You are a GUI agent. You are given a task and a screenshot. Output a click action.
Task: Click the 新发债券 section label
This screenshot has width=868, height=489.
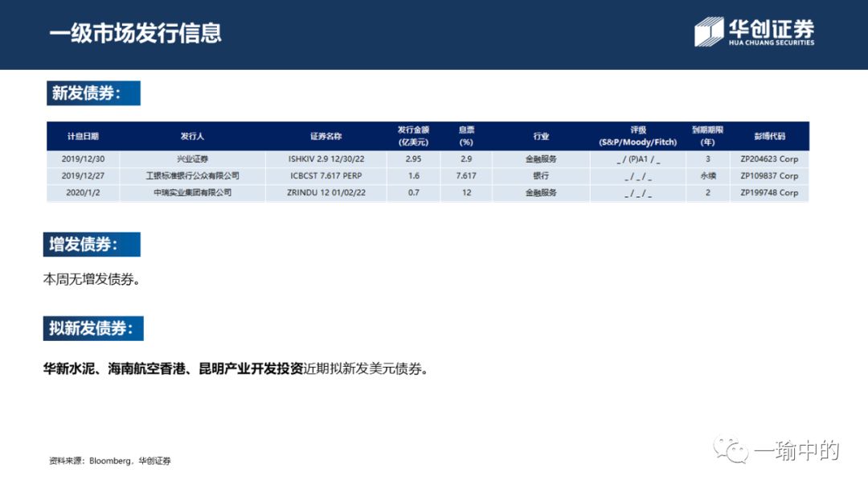click(93, 93)
